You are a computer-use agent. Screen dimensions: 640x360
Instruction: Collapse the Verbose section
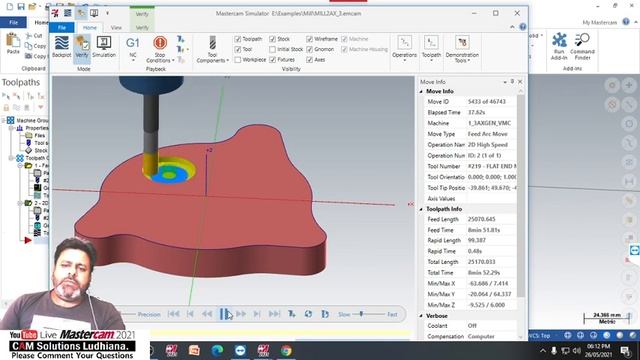[421, 316]
